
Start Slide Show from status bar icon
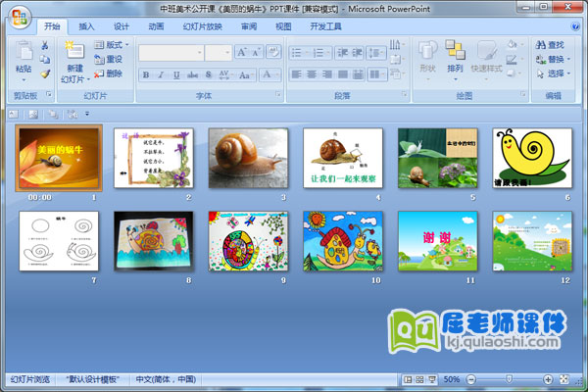432,379
